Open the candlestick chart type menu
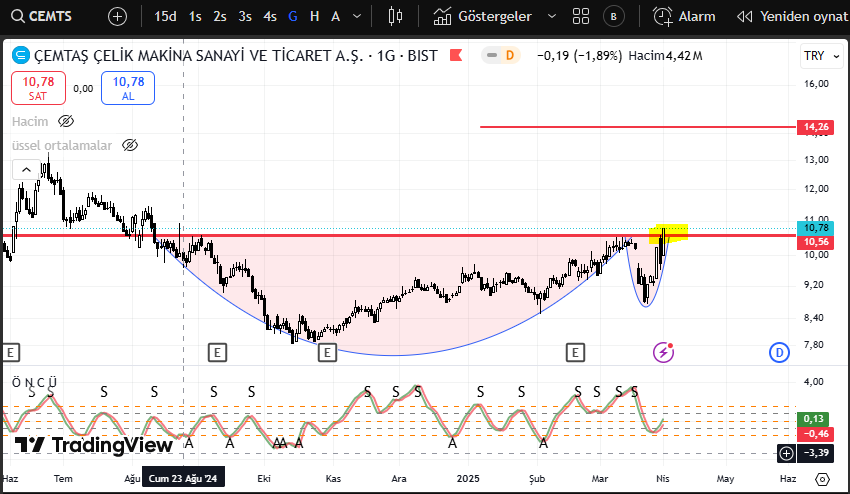The height and width of the screenshot is (494, 850). pos(395,16)
